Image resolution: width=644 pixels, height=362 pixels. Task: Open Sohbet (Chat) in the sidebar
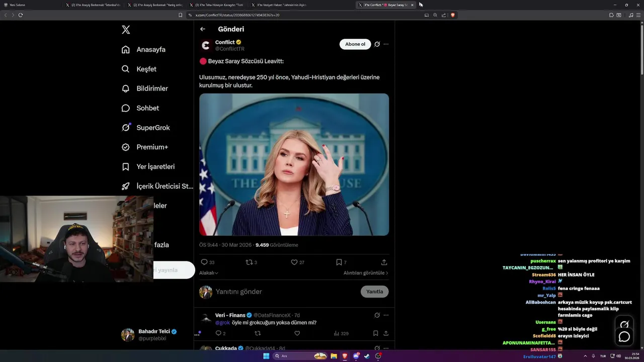pyautogui.click(x=140, y=108)
